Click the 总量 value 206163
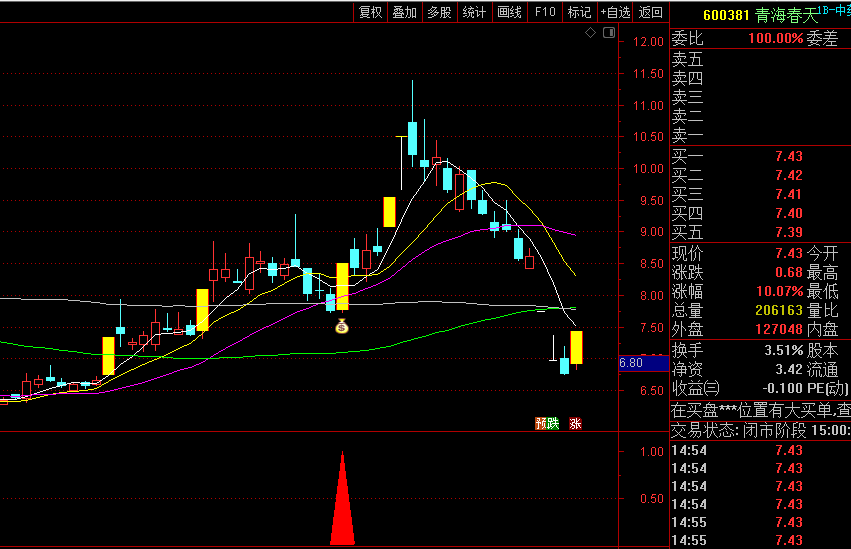 point(779,310)
